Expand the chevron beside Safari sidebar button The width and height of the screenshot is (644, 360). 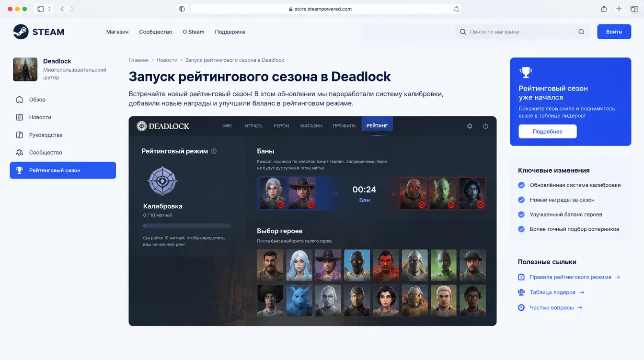49,9
